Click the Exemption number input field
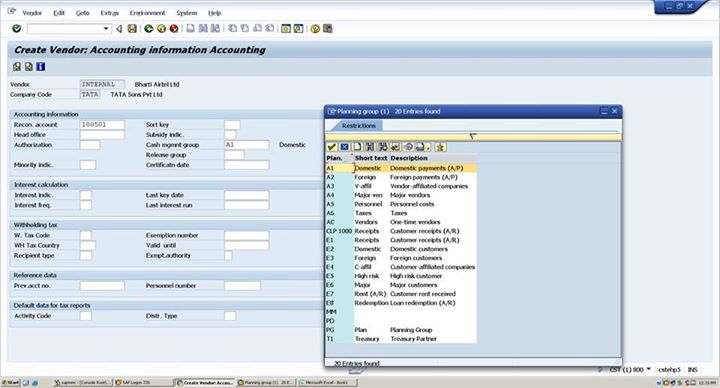This screenshot has width=720, height=388. click(x=247, y=235)
